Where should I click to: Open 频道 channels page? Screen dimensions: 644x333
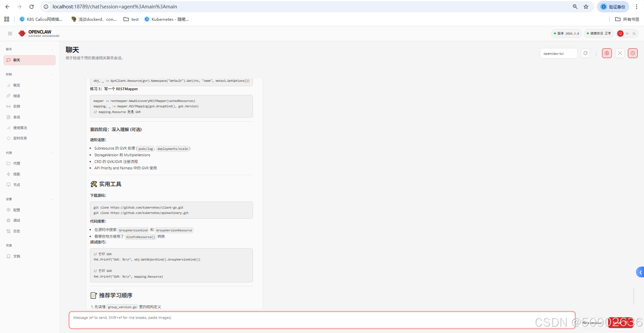click(x=30, y=96)
